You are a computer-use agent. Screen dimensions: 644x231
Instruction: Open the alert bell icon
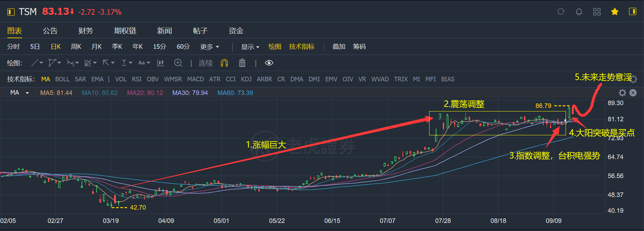tap(579, 12)
